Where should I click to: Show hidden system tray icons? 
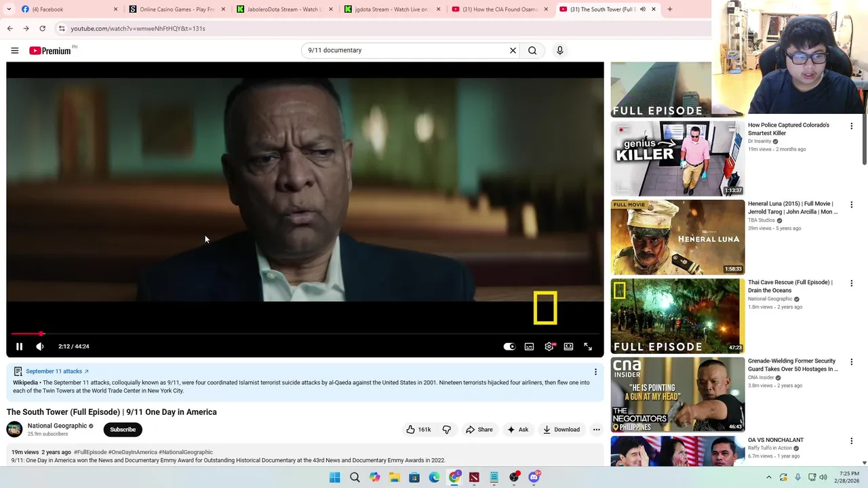point(768,477)
